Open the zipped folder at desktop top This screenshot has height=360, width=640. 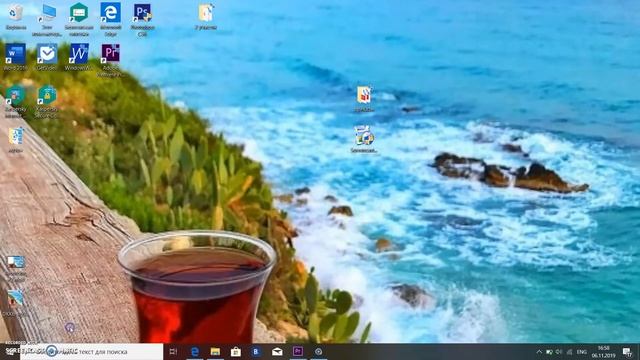point(206,13)
